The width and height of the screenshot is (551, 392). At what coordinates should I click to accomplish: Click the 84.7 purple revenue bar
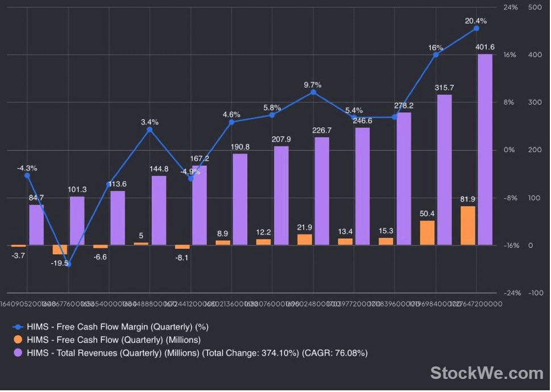click(36, 225)
